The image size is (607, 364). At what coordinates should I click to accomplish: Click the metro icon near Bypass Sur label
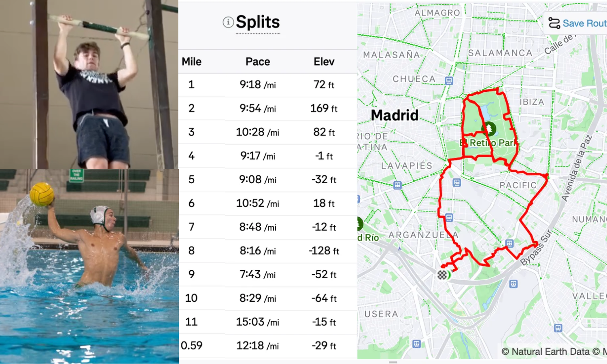click(x=509, y=243)
